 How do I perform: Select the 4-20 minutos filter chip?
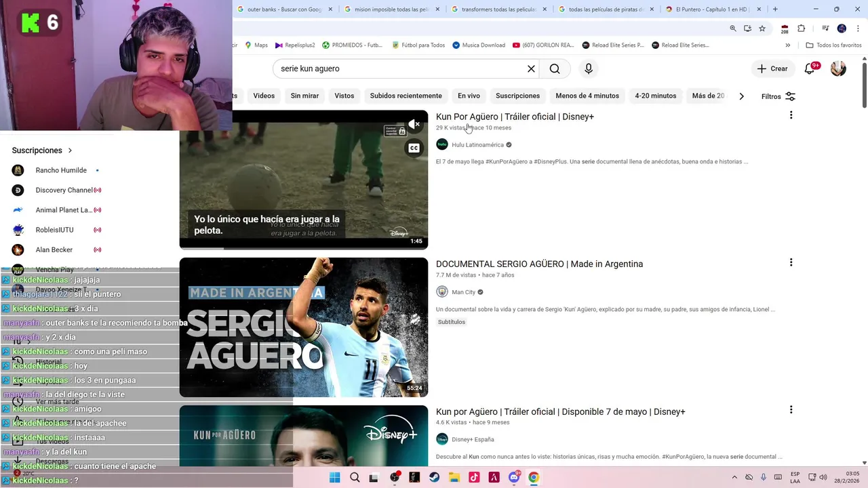coord(656,96)
